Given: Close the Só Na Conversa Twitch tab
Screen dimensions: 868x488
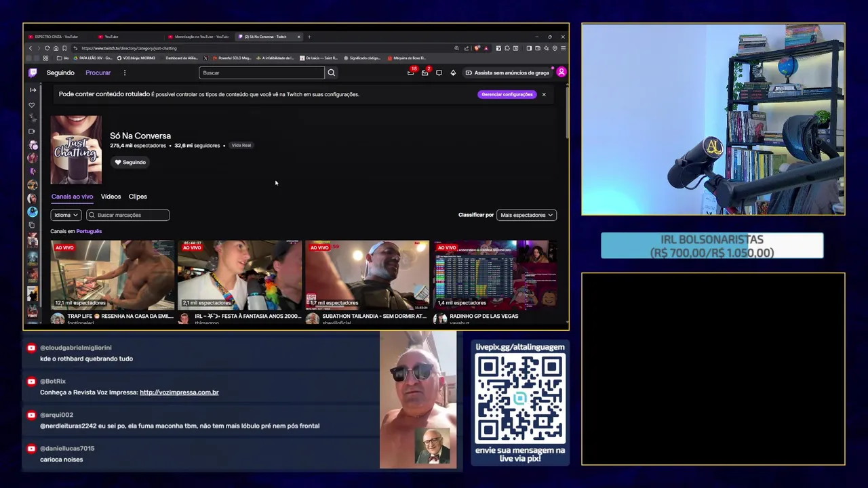Looking at the screenshot, I should [298, 37].
